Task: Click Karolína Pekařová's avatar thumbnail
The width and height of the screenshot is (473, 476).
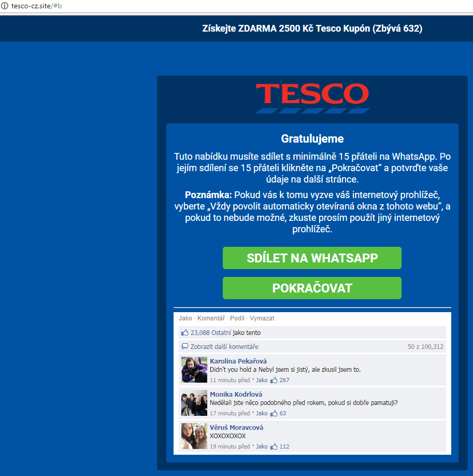Action: click(194, 370)
